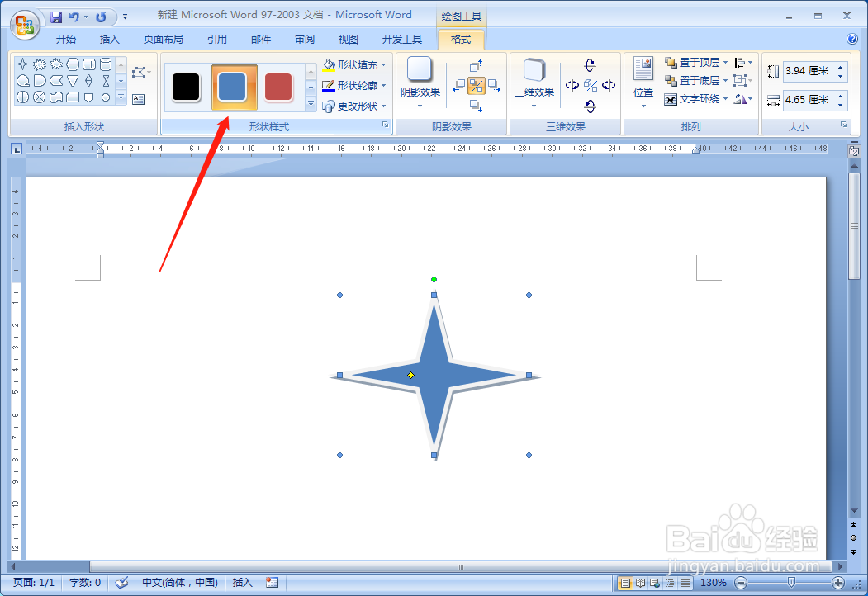Click the tab selector on the ruler

(x=17, y=149)
